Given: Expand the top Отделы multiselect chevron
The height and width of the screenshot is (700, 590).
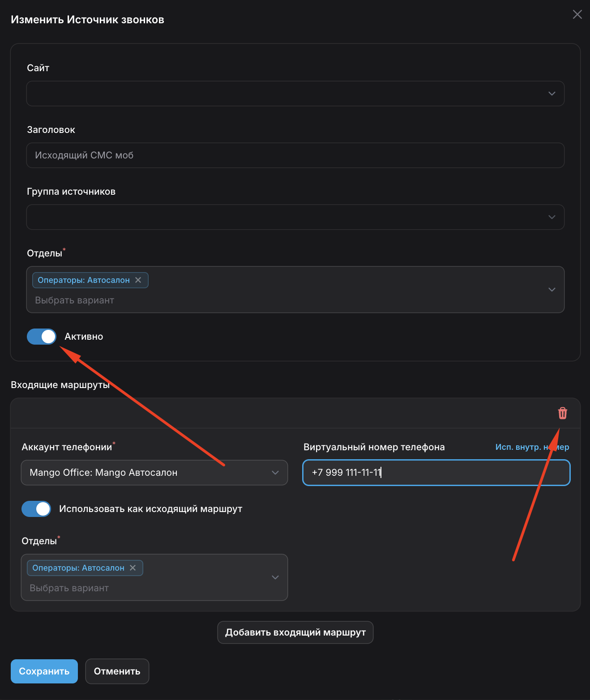Looking at the screenshot, I should 552,290.
